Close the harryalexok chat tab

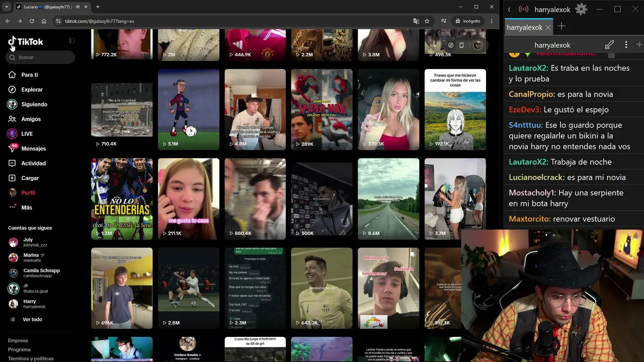point(548,28)
